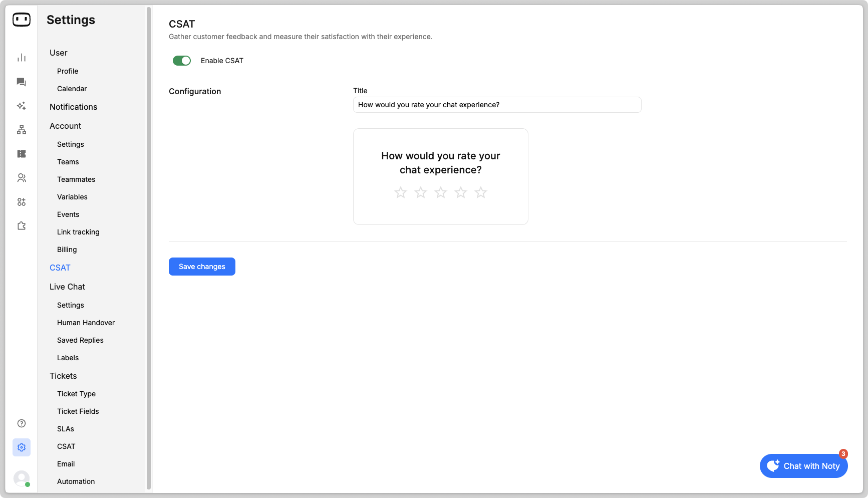This screenshot has width=868, height=498.
Task: Select the fifth rating star
Action: pyautogui.click(x=481, y=192)
